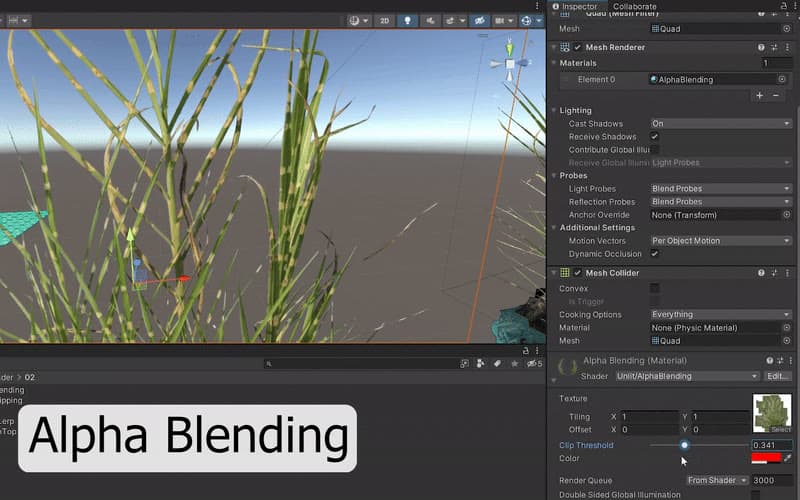This screenshot has width=800, height=500.
Task: Disable the Mesh Collider component checkbox
Action: click(577, 273)
